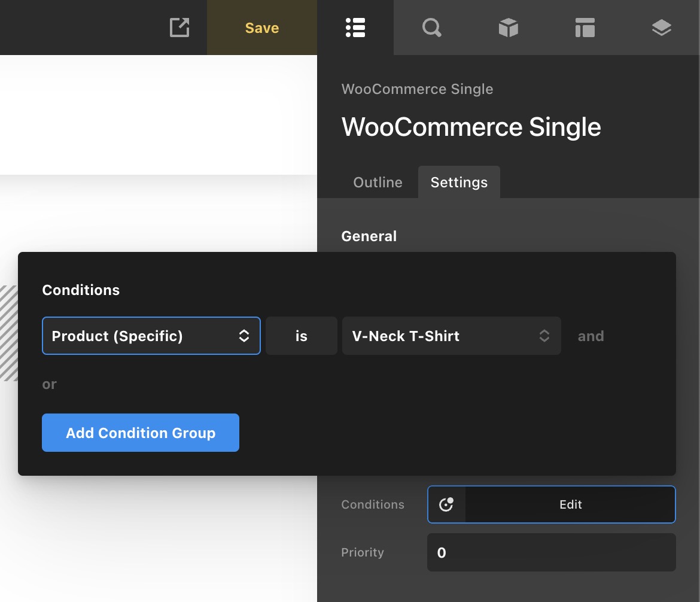Collapse the General settings section heading
The height and width of the screenshot is (602, 700).
click(x=369, y=236)
